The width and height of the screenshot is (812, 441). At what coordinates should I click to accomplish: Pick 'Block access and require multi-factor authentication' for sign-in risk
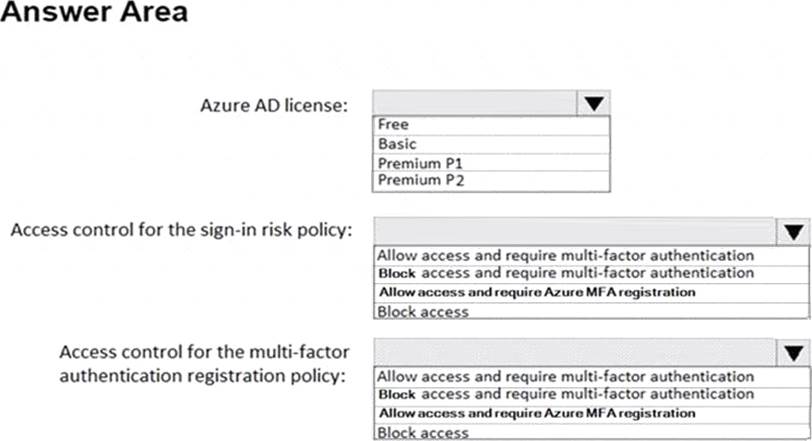point(566,273)
